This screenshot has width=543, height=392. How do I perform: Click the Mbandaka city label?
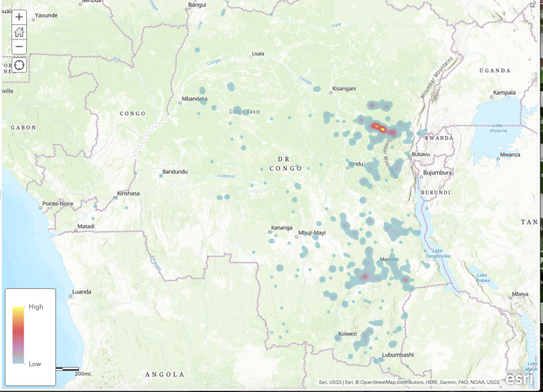pyautogui.click(x=194, y=99)
